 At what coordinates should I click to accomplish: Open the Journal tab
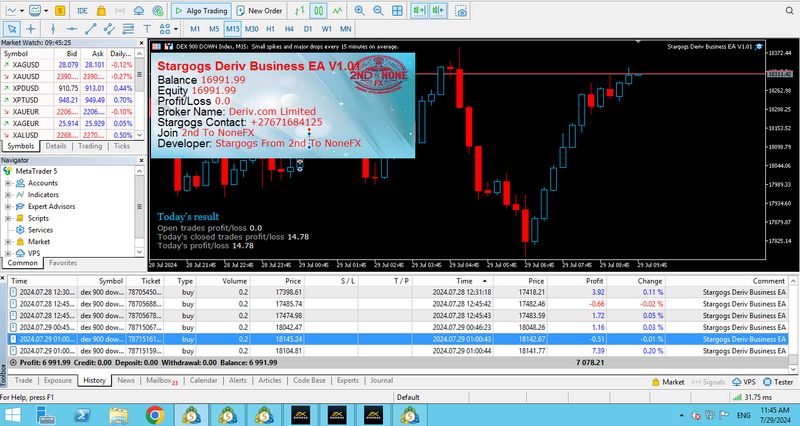382,381
